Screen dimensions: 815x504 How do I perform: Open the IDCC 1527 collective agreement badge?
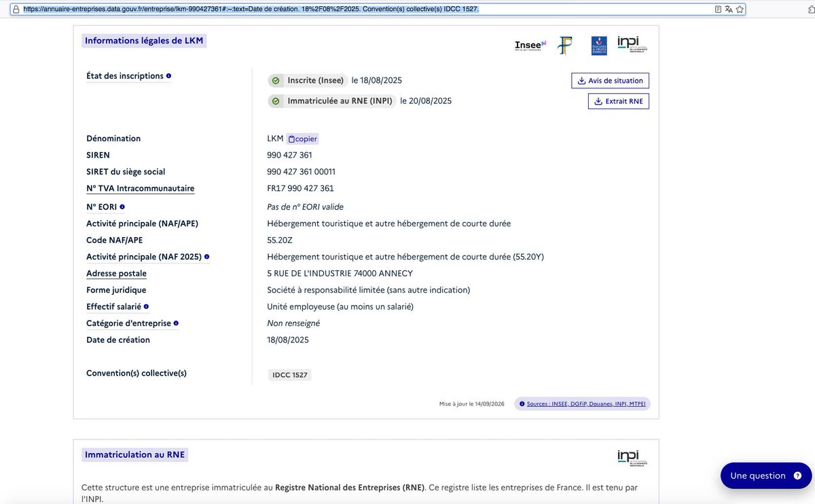pos(291,375)
